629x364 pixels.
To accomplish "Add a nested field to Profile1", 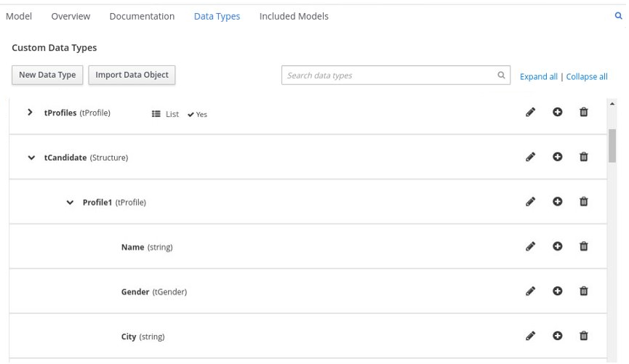I will coord(558,202).
